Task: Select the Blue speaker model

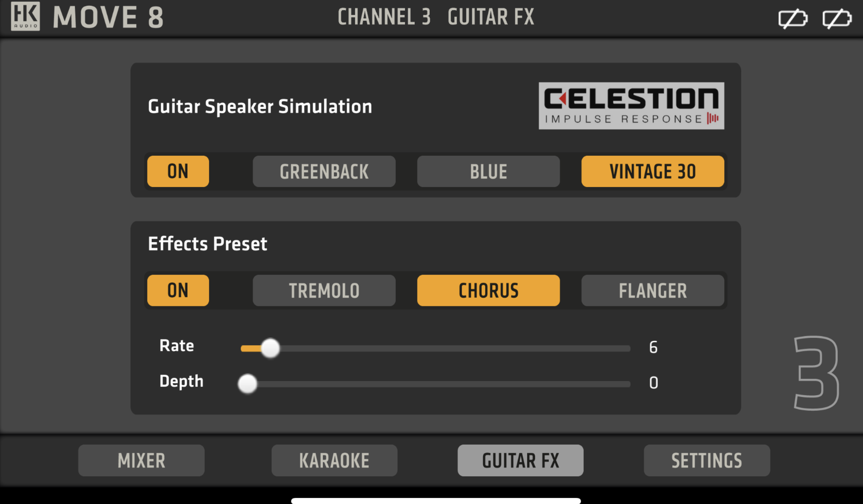Action: (488, 171)
